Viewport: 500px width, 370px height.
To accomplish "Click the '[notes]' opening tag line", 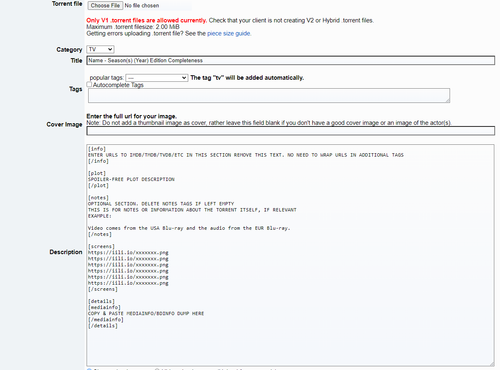I will 98,198.
